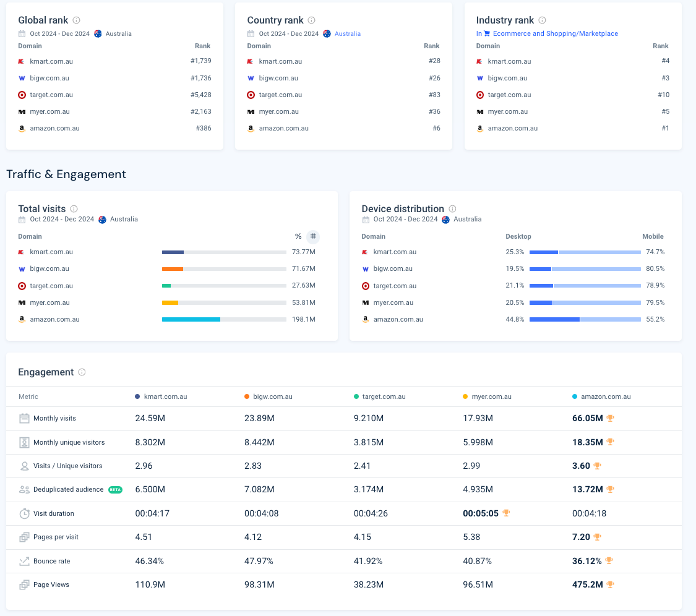Screen dimensions: 696x616
Task: Click the 53.81M total visits value
Action: point(304,302)
